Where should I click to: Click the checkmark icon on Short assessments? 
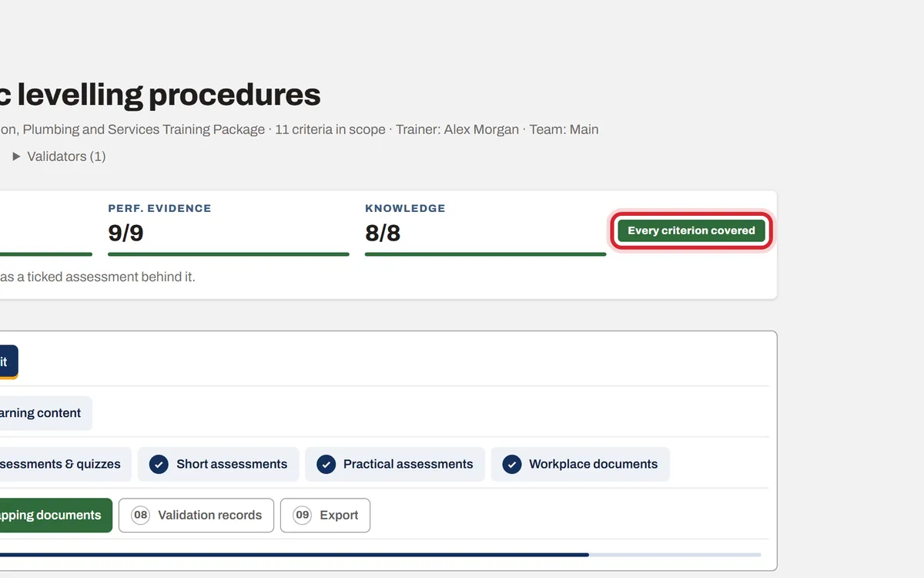(159, 464)
